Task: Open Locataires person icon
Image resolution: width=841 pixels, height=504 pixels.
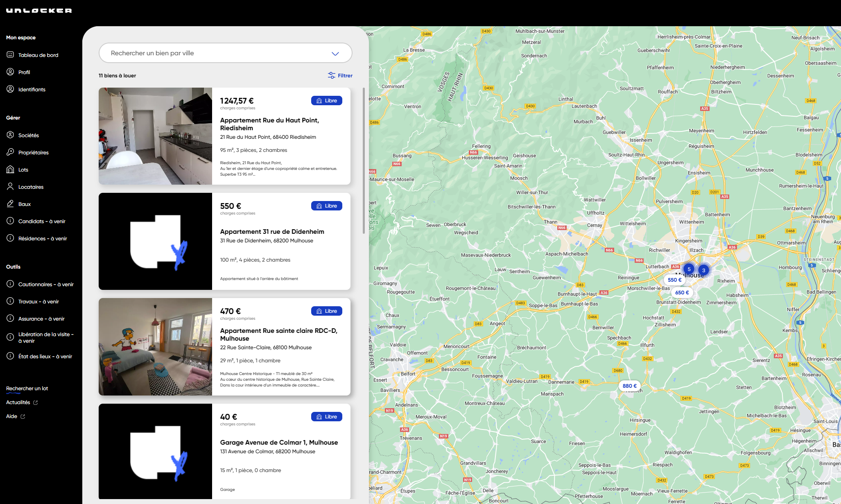Action: 10,187
